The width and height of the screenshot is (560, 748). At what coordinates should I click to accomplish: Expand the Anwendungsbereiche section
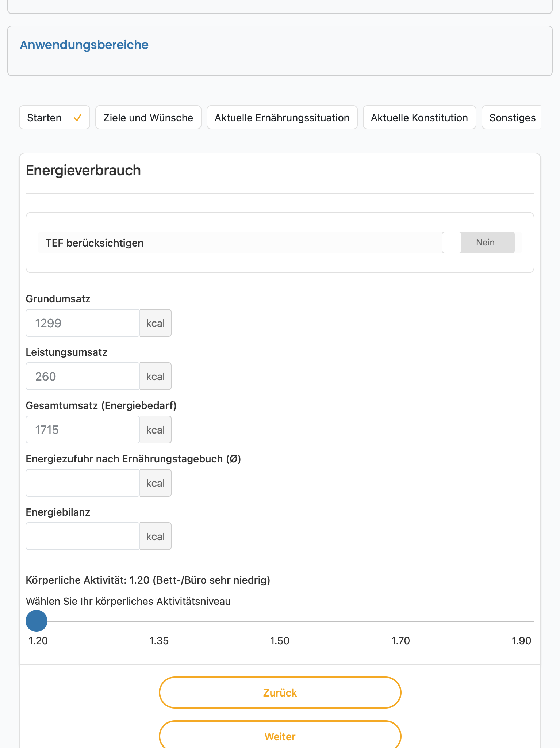click(x=84, y=45)
